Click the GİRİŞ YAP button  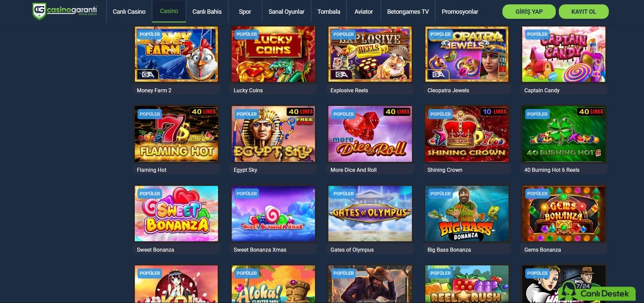529,12
